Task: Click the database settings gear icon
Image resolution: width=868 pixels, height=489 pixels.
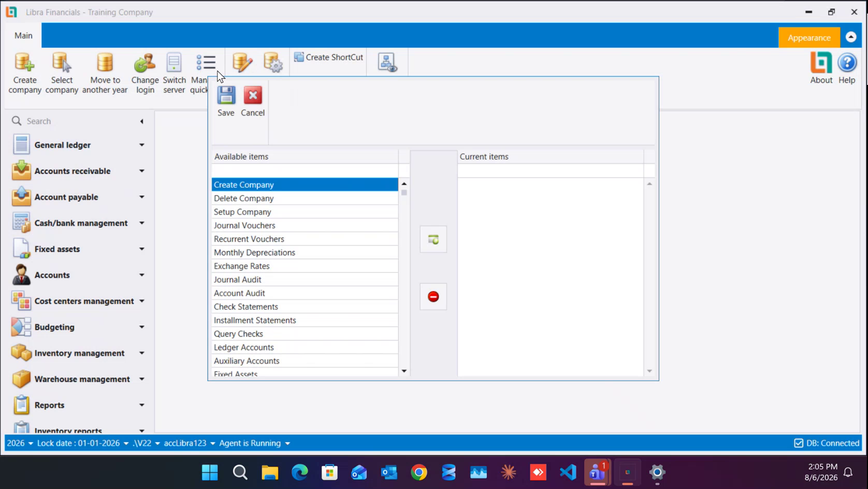Action: 273,63
